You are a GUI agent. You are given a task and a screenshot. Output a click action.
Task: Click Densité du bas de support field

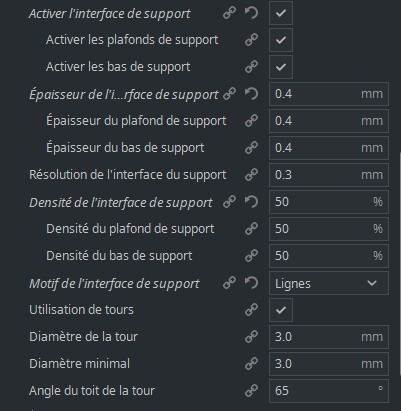(x=329, y=256)
